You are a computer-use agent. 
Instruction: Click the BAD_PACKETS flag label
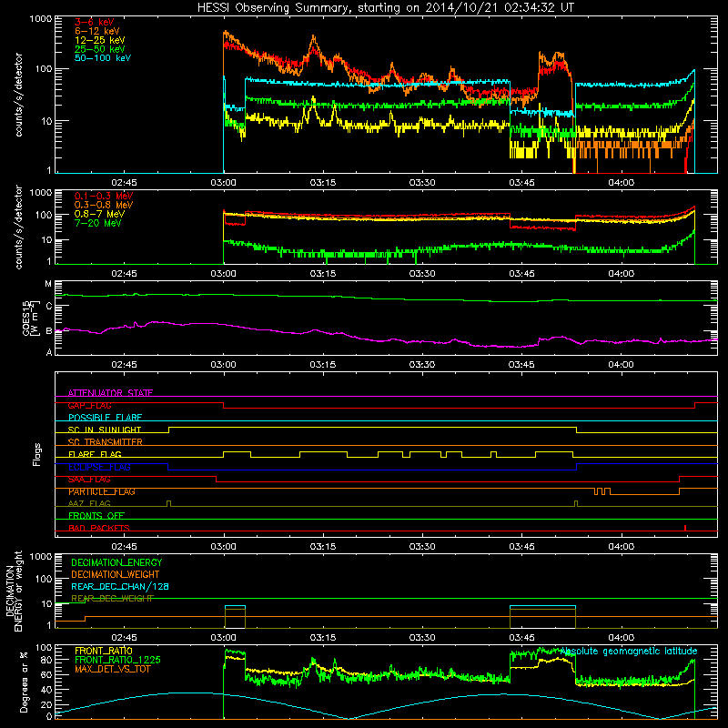pos(99,528)
